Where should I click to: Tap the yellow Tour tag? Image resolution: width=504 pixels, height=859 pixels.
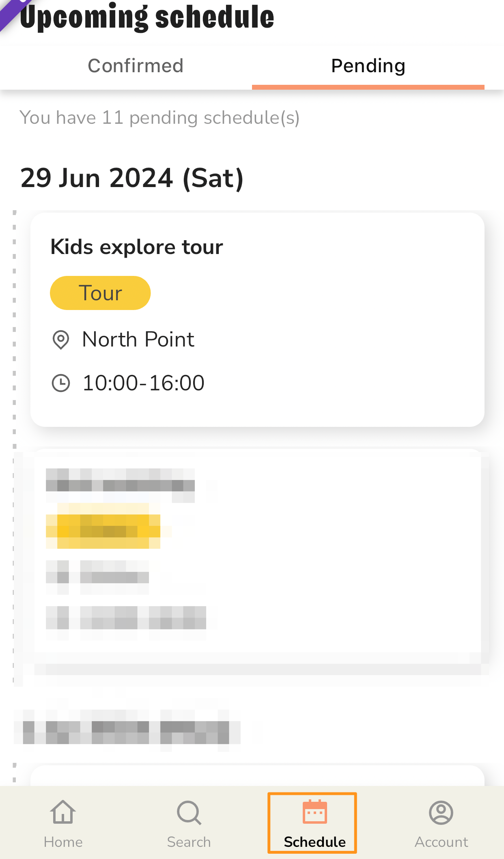tap(100, 293)
